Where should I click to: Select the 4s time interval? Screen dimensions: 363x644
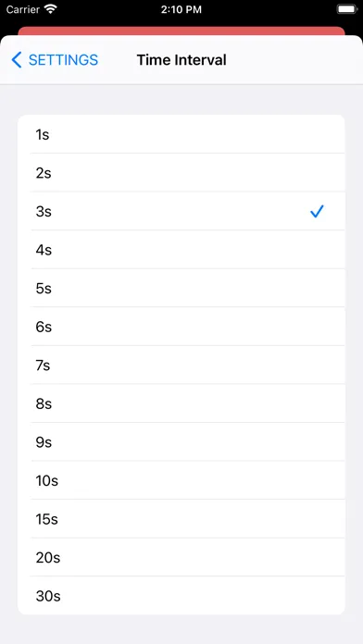[x=181, y=250]
